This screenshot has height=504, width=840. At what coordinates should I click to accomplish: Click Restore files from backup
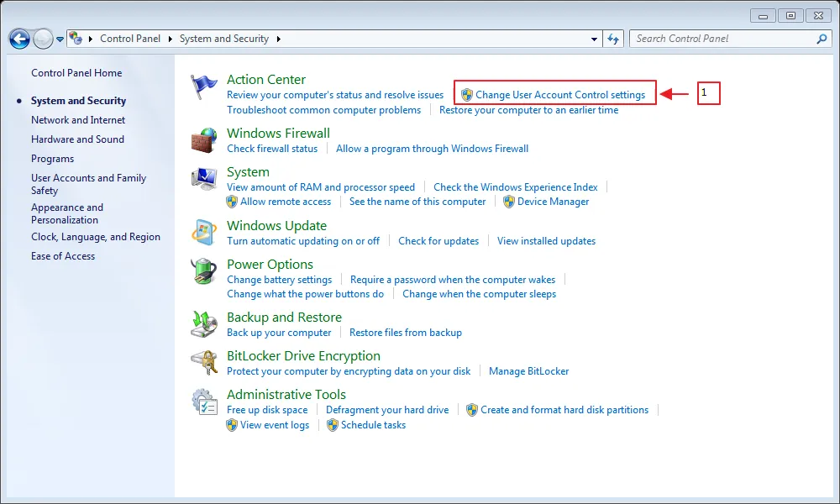click(x=406, y=333)
